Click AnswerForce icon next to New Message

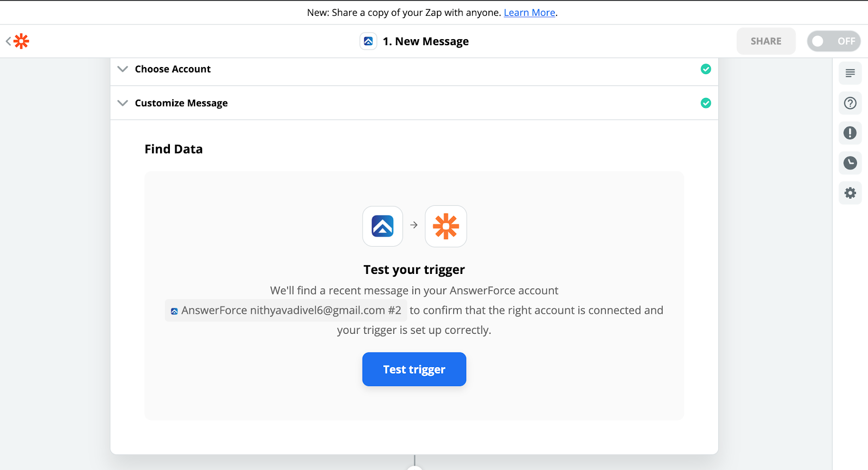(368, 41)
